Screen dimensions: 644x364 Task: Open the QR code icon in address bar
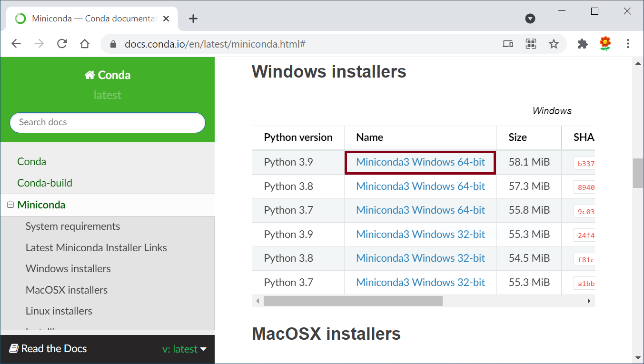531,44
